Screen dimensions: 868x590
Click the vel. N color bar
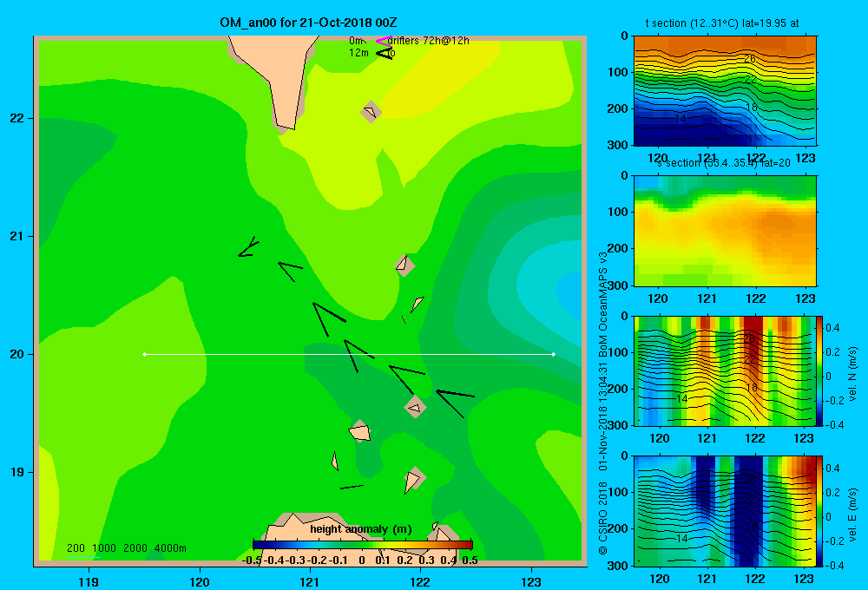819,370
